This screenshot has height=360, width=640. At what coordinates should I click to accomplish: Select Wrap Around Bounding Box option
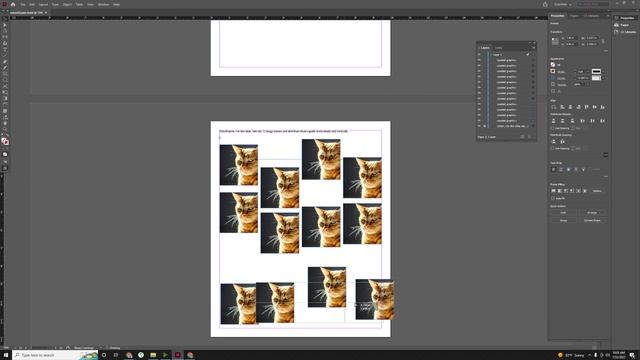tap(561, 169)
